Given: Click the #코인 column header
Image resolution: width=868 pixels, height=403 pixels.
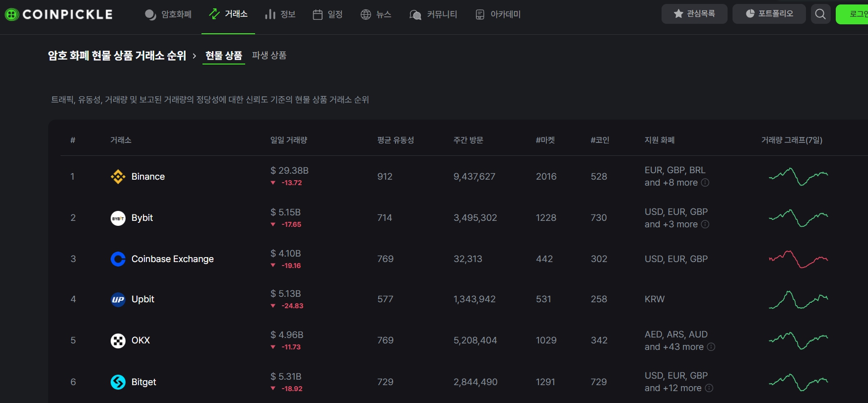Looking at the screenshot, I should point(600,140).
